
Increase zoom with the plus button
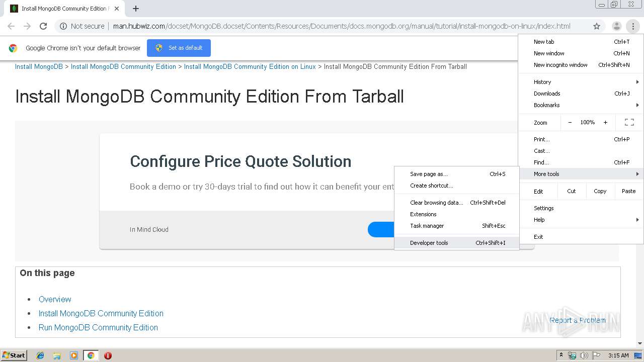tap(605, 122)
